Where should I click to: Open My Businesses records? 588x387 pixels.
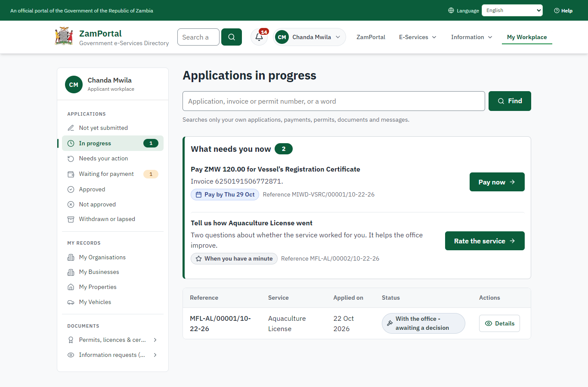coord(113,272)
